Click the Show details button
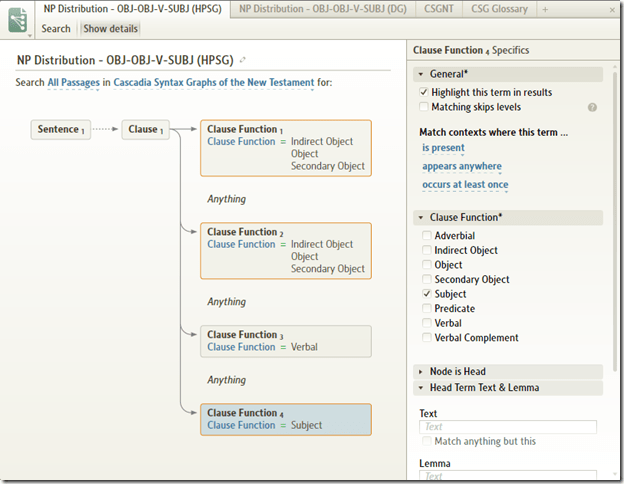Image resolution: width=624 pixels, height=484 pixels. 110,29
